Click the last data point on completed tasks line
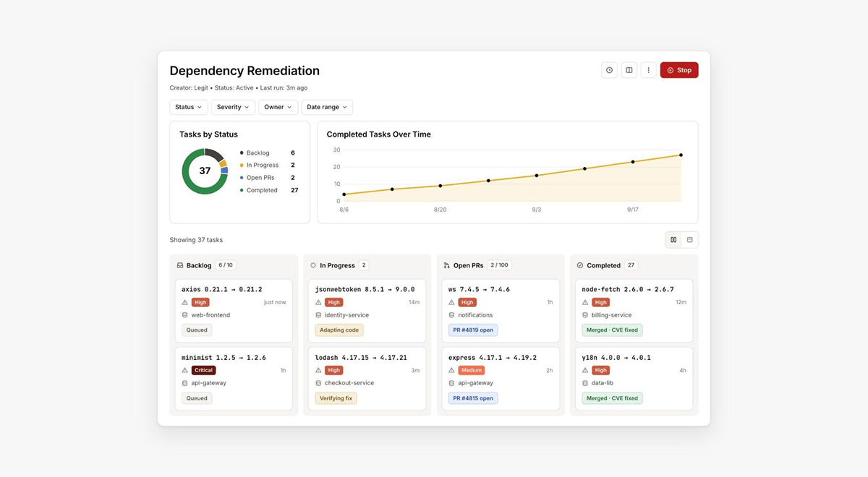Viewport: 868px width, 477px height. [x=681, y=155]
